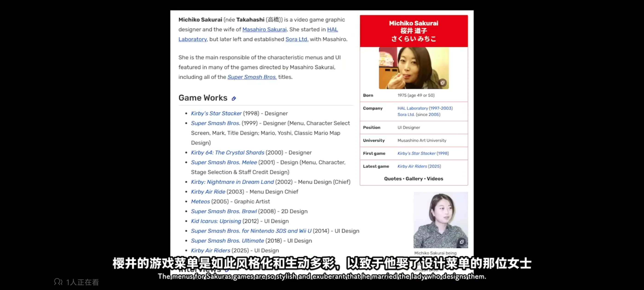Open Kirby Air Riders link in infobox
The image size is (644, 290).
click(412, 166)
